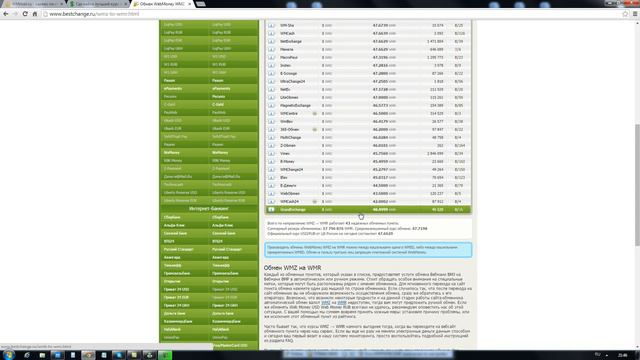Click the browser forward arrow
This screenshot has width=640, height=360.
point(16,14)
